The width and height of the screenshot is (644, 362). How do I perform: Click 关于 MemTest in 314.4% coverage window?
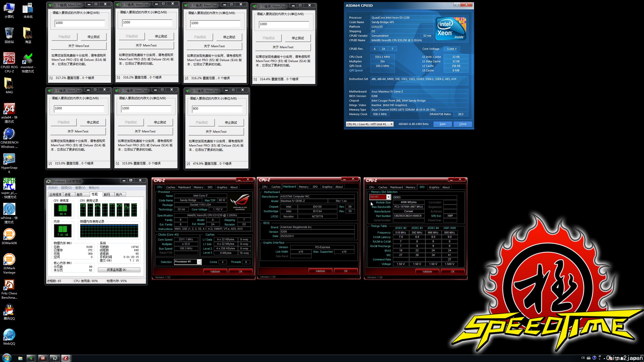pos(283,47)
